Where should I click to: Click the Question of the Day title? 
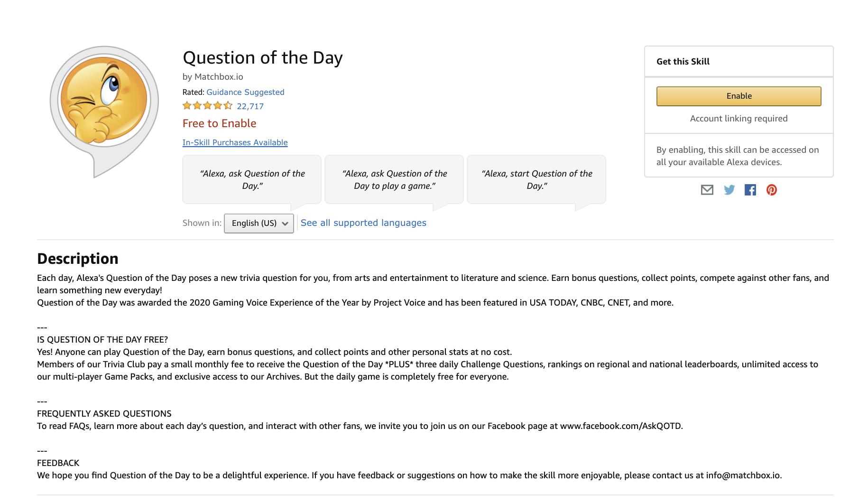coord(262,58)
